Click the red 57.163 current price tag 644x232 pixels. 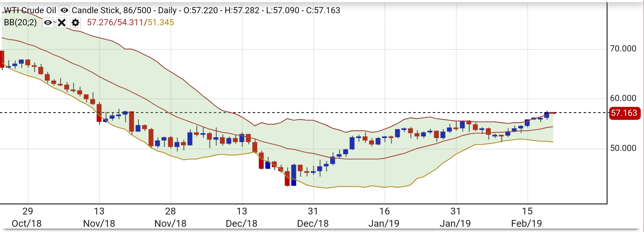624,113
